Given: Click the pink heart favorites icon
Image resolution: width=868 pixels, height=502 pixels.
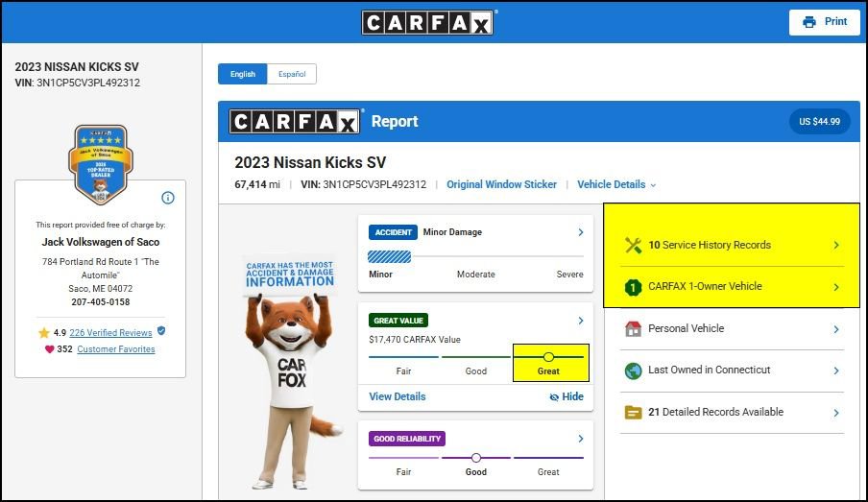Looking at the screenshot, I should pyautogui.click(x=49, y=349).
